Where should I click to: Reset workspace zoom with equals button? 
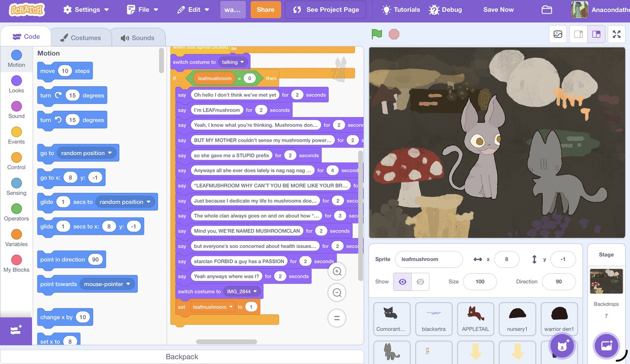pyautogui.click(x=337, y=318)
